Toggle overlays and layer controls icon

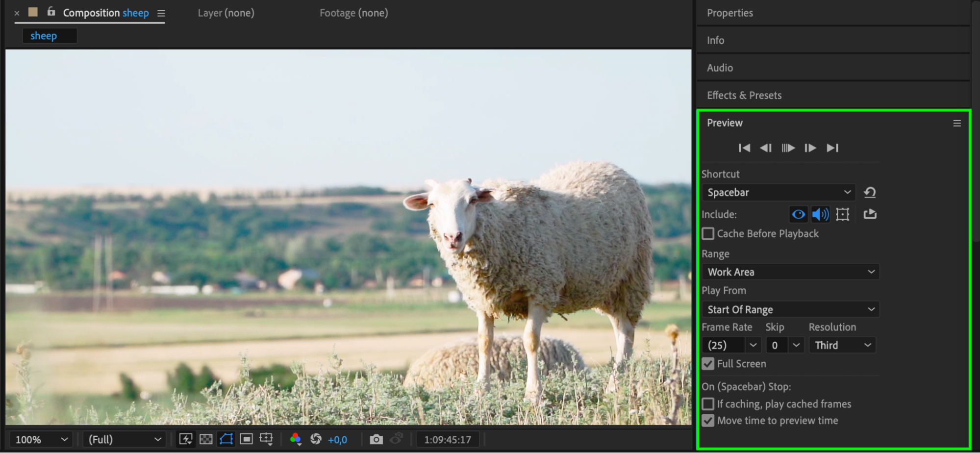842,214
